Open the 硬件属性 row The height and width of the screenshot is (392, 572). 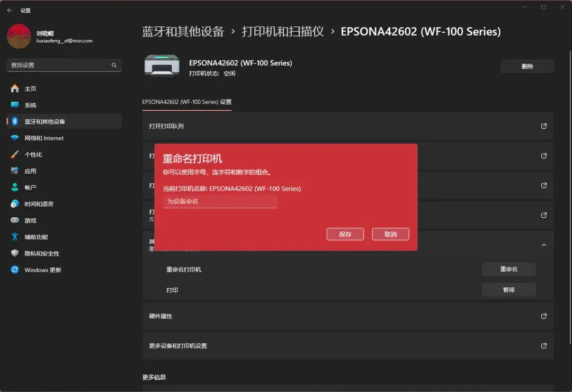pos(347,316)
